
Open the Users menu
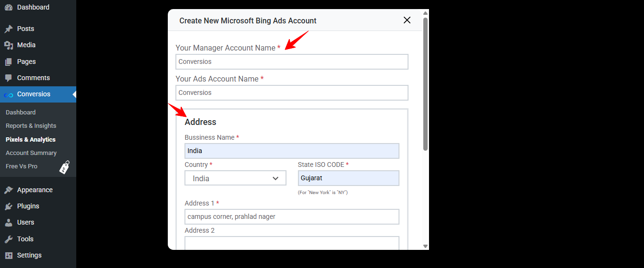[x=38, y=222]
